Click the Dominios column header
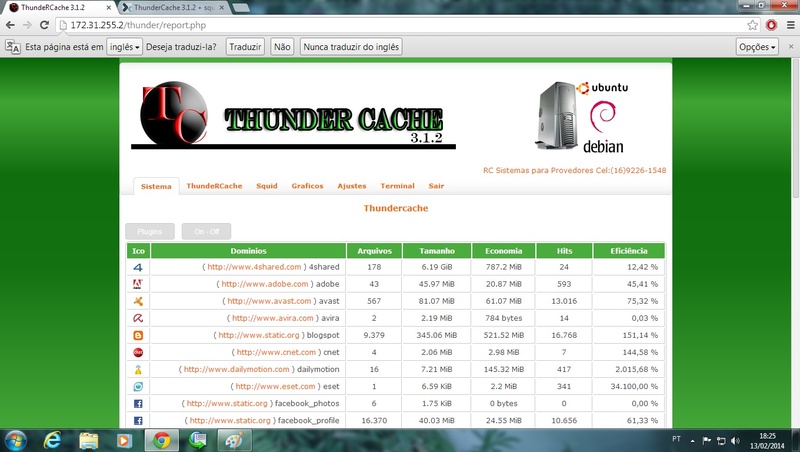Image resolution: width=800 pixels, height=452 pixels. [248, 251]
